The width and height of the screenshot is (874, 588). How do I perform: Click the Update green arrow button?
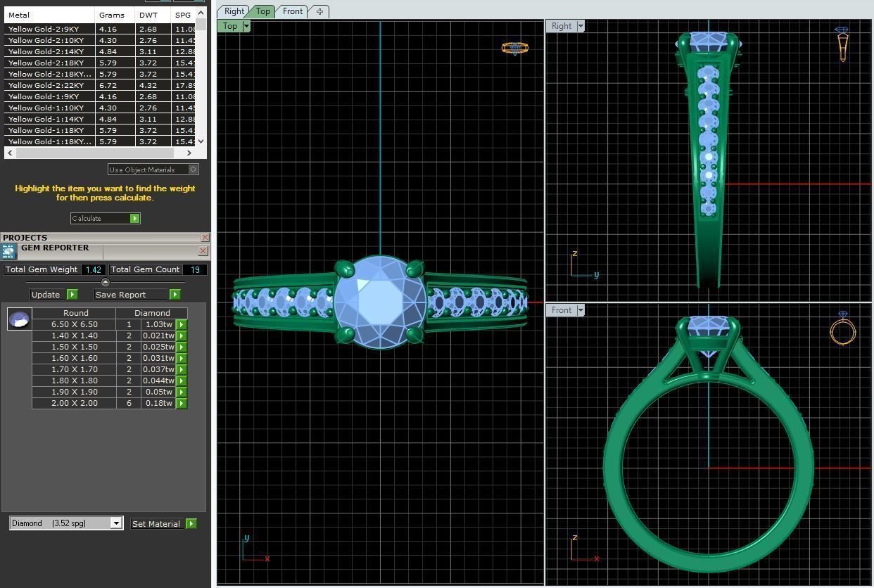pos(72,294)
